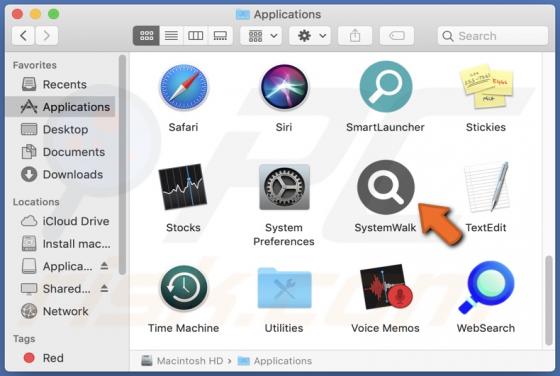Screen dimensions: 560x376
Task: Select the Red tag in sidebar
Action: [60, 358]
